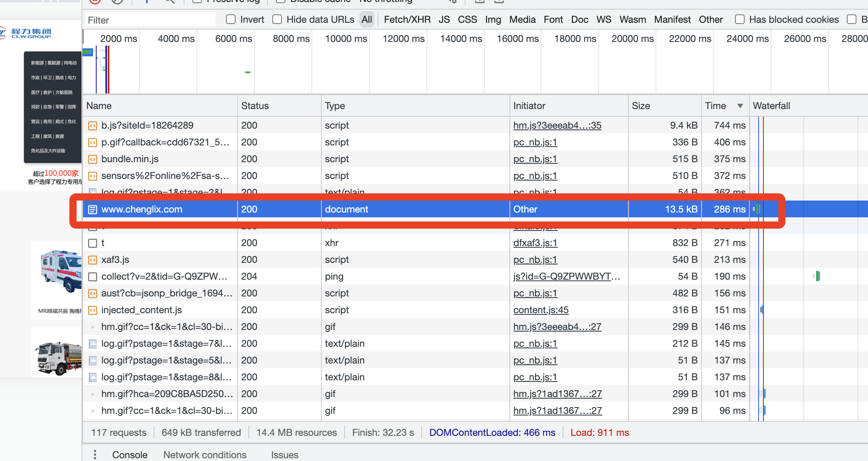Open content.js:45 initiator link
The height and width of the screenshot is (461, 868).
pos(541,310)
